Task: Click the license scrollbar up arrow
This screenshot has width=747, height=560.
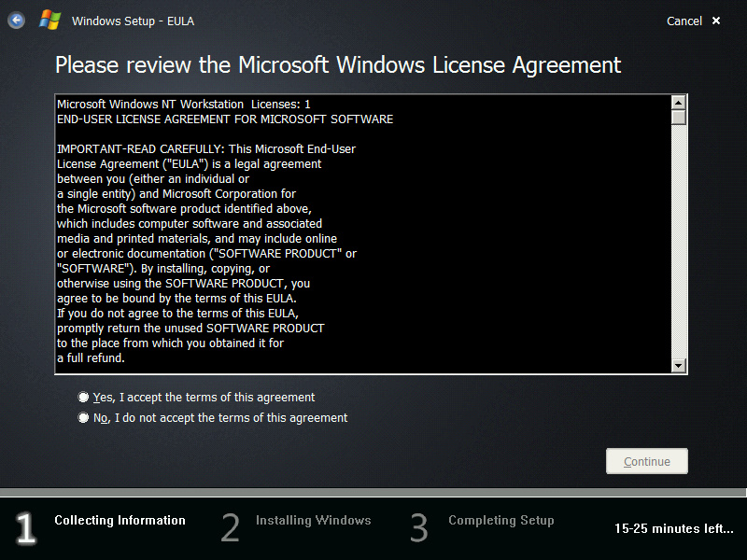Action: pos(679,103)
